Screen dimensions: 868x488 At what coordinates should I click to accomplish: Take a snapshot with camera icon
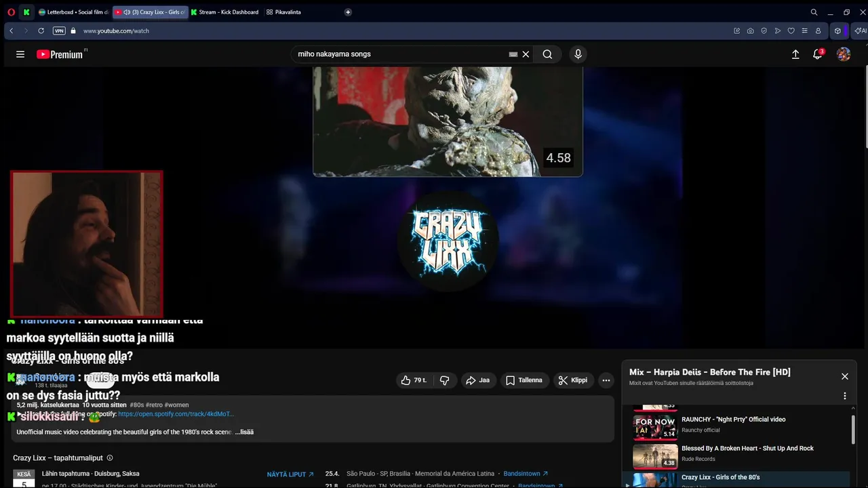[x=750, y=30]
